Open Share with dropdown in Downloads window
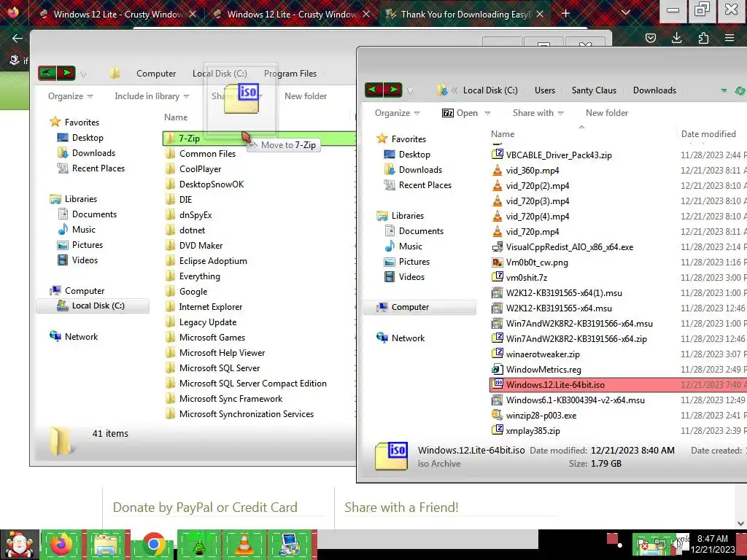Viewport: 747px width, 560px height. (538, 113)
